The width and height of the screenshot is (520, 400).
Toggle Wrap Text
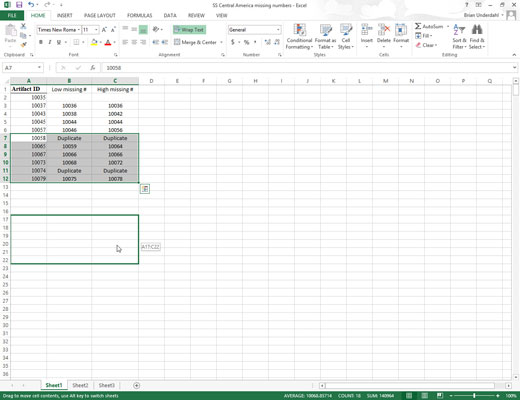click(x=189, y=30)
